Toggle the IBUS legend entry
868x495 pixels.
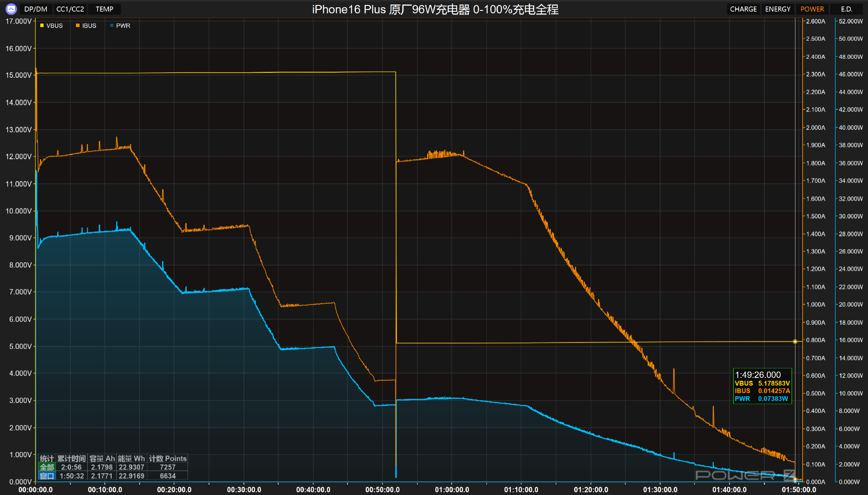[x=86, y=26]
